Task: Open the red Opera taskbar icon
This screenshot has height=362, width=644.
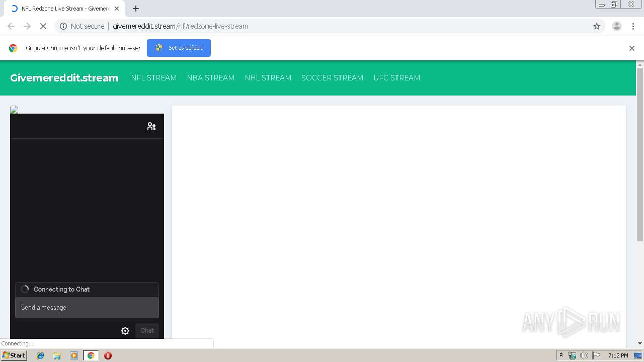Action: click(x=108, y=355)
